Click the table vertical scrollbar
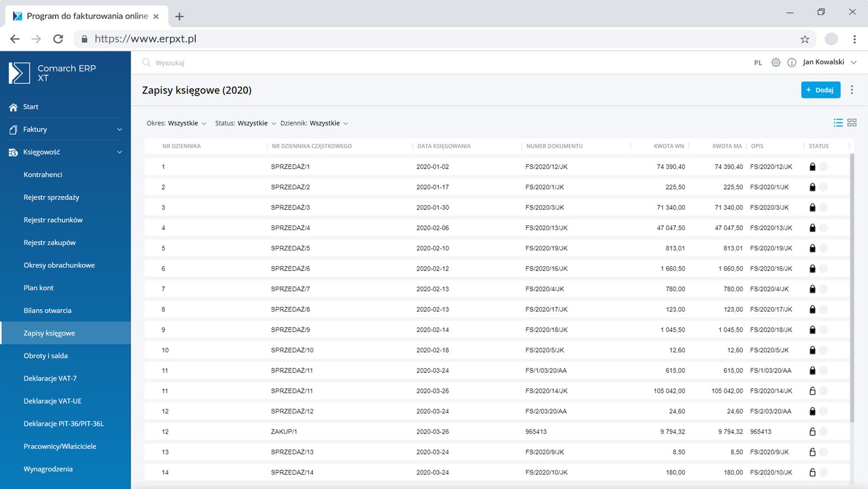Screen dimensions: 868x489 pyautogui.click(x=852, y=288)
